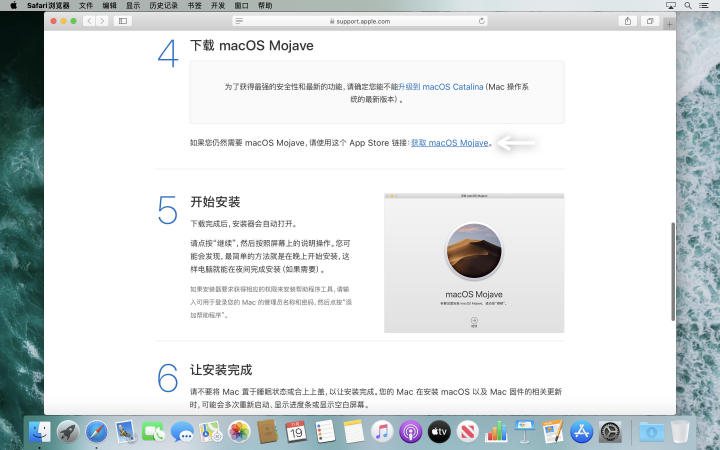
Task: Follow the 升级到 macOS Catalina link
Action: (x=441, y=86)
